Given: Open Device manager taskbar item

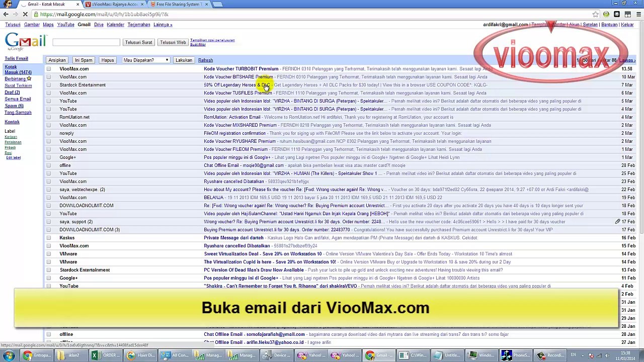Looking at the screenshot, I should tap(277, 355).
